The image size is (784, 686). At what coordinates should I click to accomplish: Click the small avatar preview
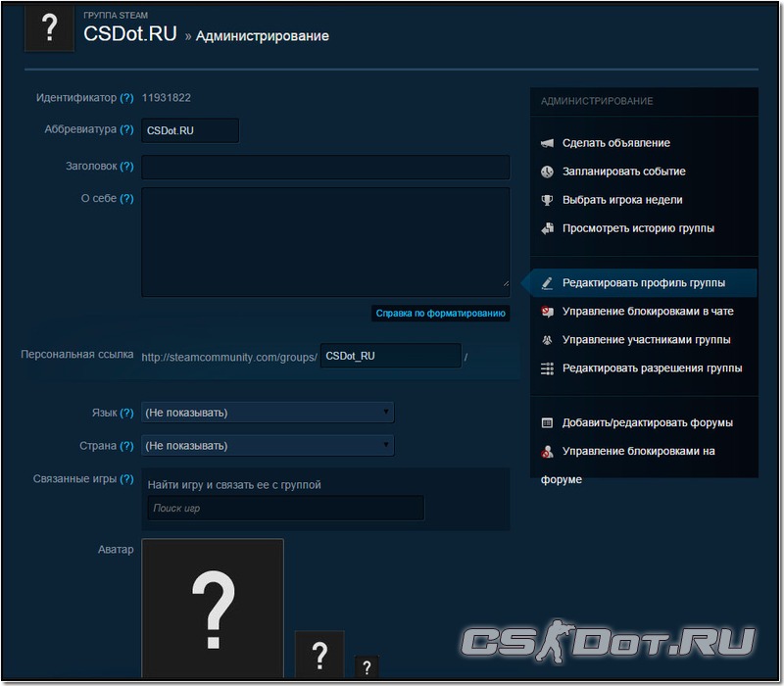367,666
